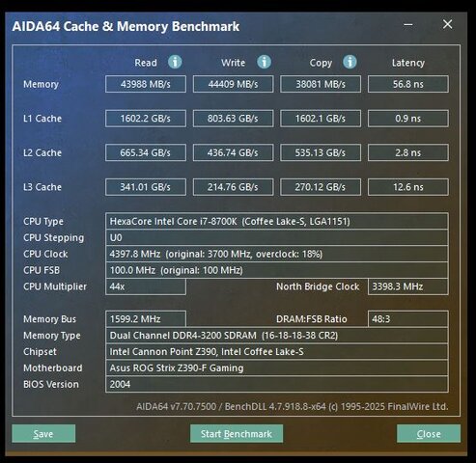Click DRAM:FSB Ratio value 48:3
This screenshot has height=463, width=476.
pyautogui.click(x=408, y=319)
